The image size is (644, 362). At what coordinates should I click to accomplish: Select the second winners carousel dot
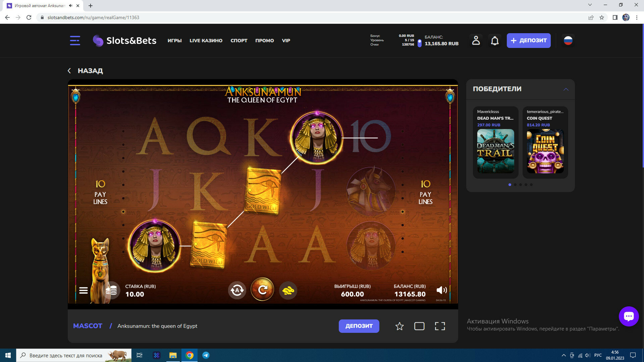pyautogui.click(x=515, y=185)
